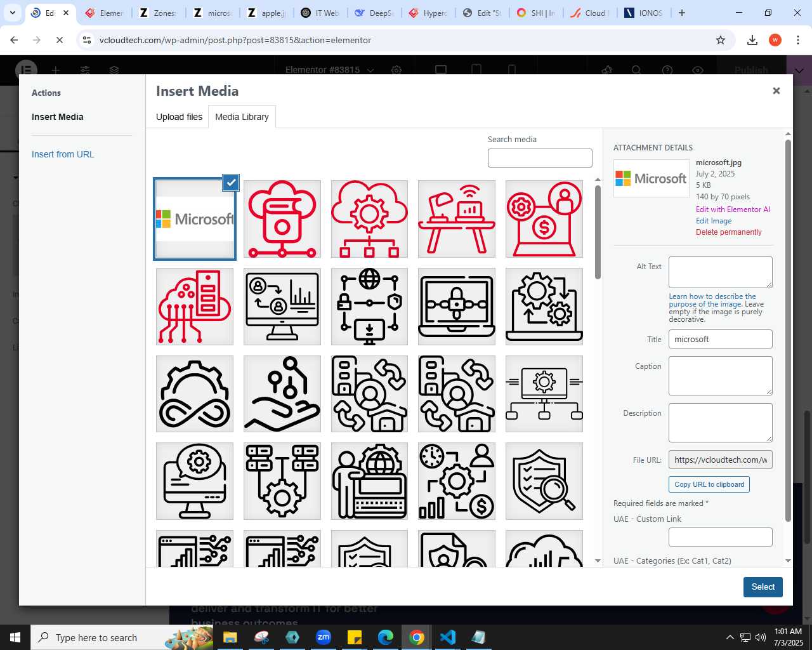The image size is (812, 650).
Task: Stop loading the browser page
Action: click(x=59, y=40)
